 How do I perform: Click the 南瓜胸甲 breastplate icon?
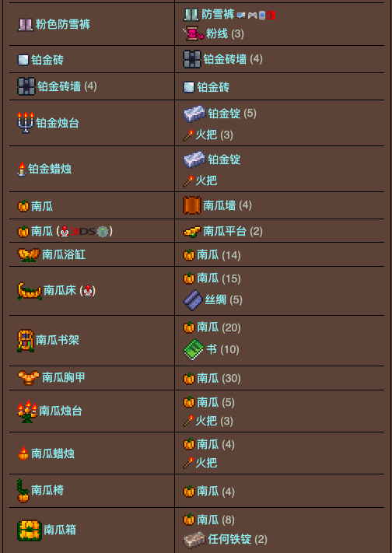point(29,378)
